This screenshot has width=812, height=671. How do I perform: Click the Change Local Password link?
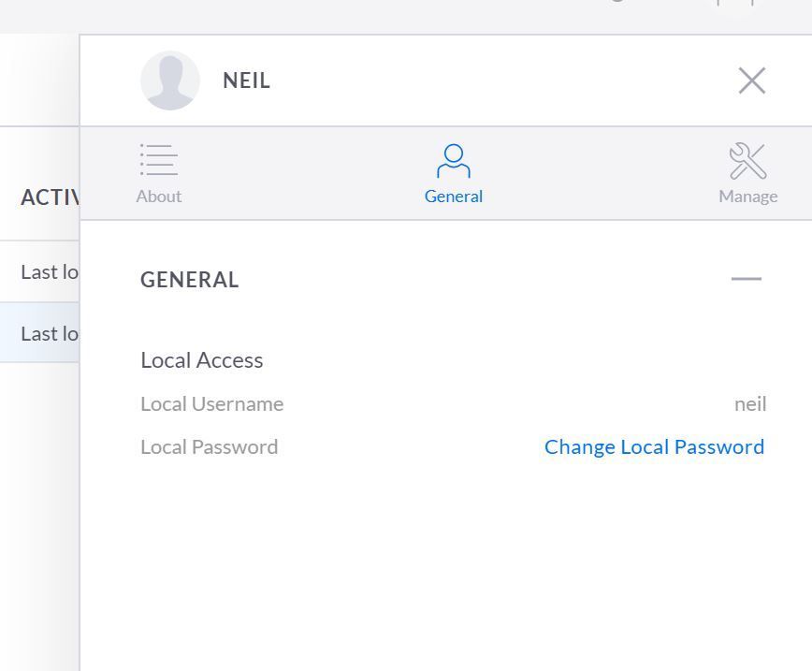654,447
